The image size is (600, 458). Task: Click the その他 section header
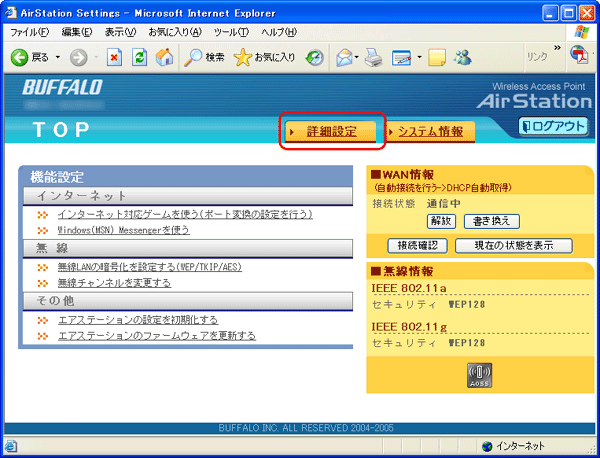coord(188,301)
